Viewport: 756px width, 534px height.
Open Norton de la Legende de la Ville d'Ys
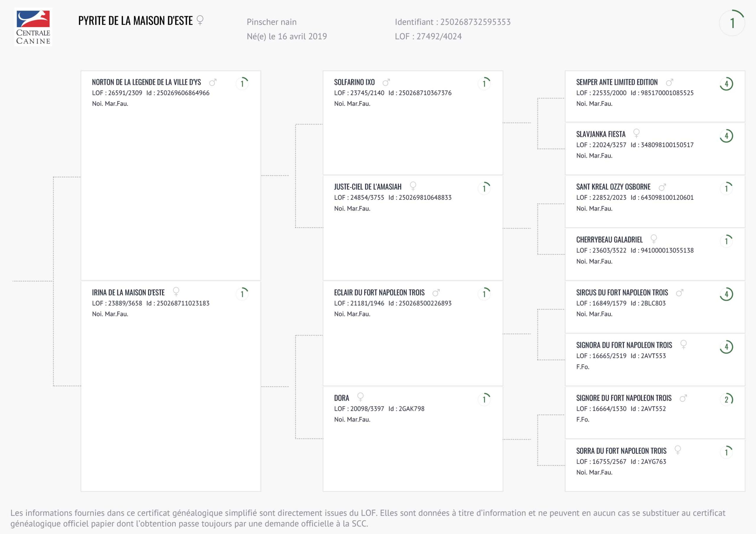coord(146,82)
